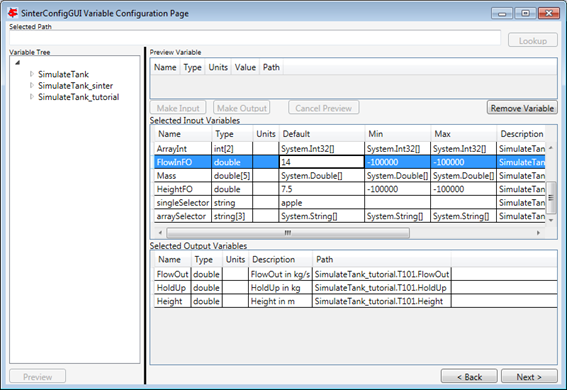Click the Cancel Preview button

(323, 108)
